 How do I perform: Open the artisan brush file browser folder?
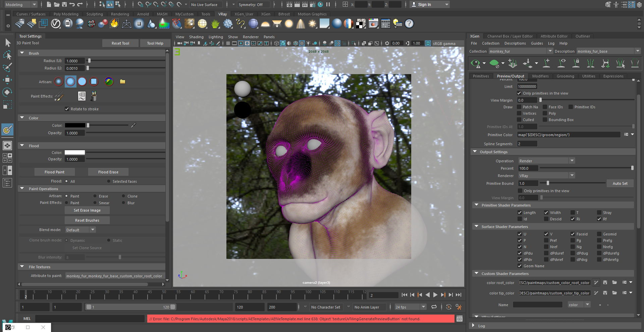point(122,81)
